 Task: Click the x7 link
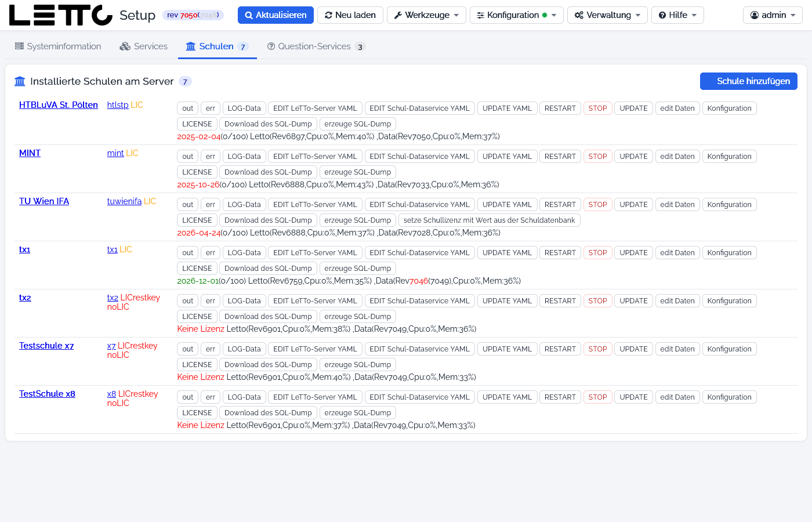point(111,346)
